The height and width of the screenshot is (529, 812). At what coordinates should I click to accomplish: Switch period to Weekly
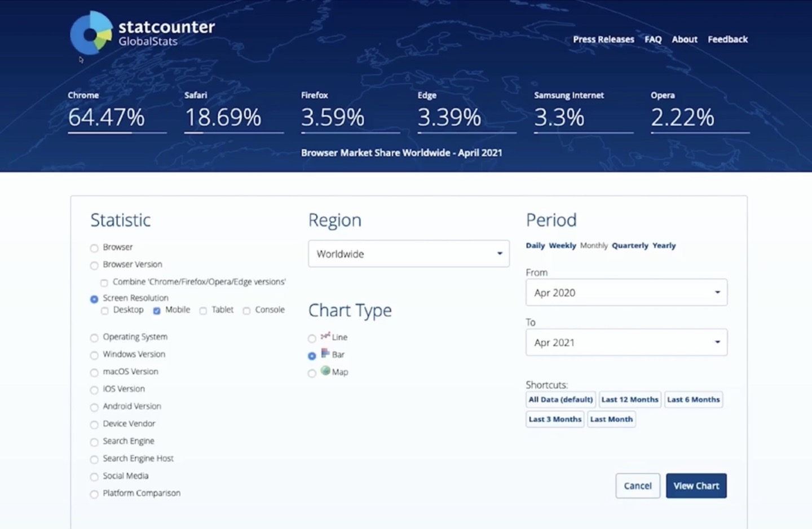pos(562,245)
